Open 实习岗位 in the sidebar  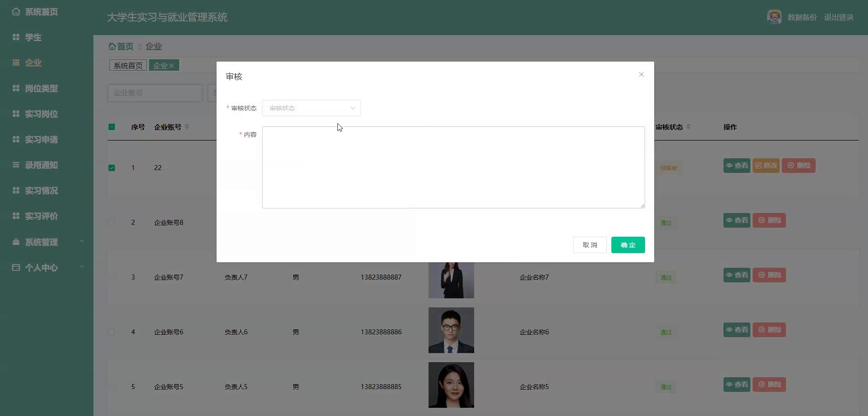pyautogui.click(x=41, y=114)
